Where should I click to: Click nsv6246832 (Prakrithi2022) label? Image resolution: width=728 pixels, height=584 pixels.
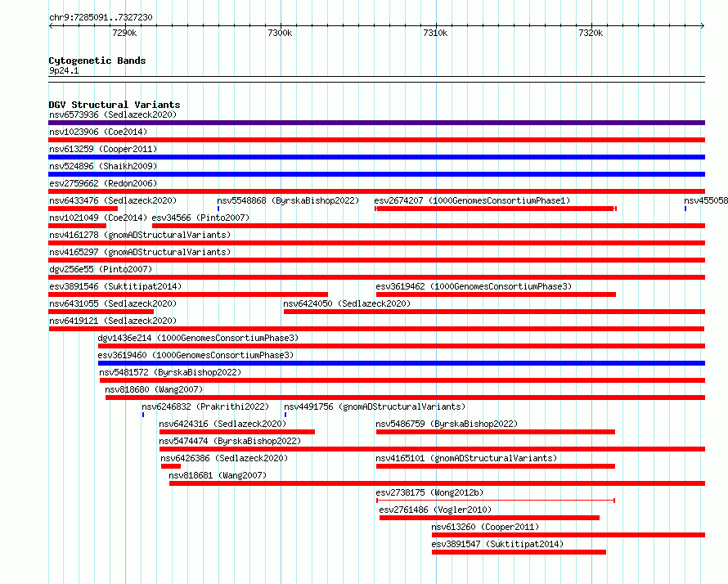(205, 407)
